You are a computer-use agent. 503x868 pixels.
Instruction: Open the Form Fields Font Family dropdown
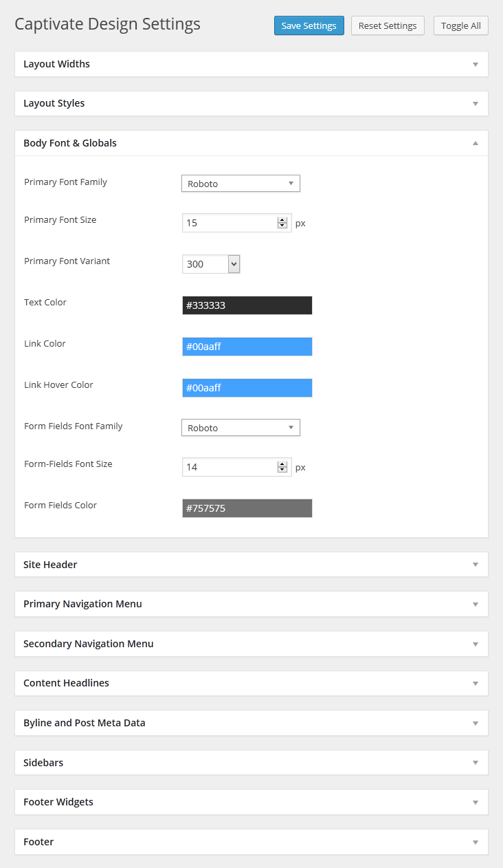pyautogui.click(x=241, y=428)
